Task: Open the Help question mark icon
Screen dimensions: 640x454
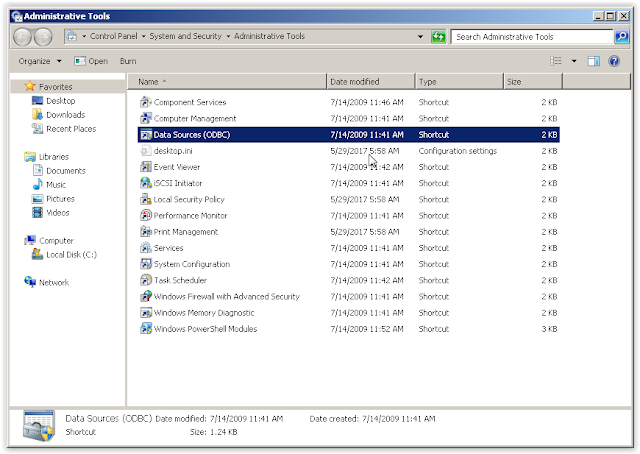Action: [614, 61]
